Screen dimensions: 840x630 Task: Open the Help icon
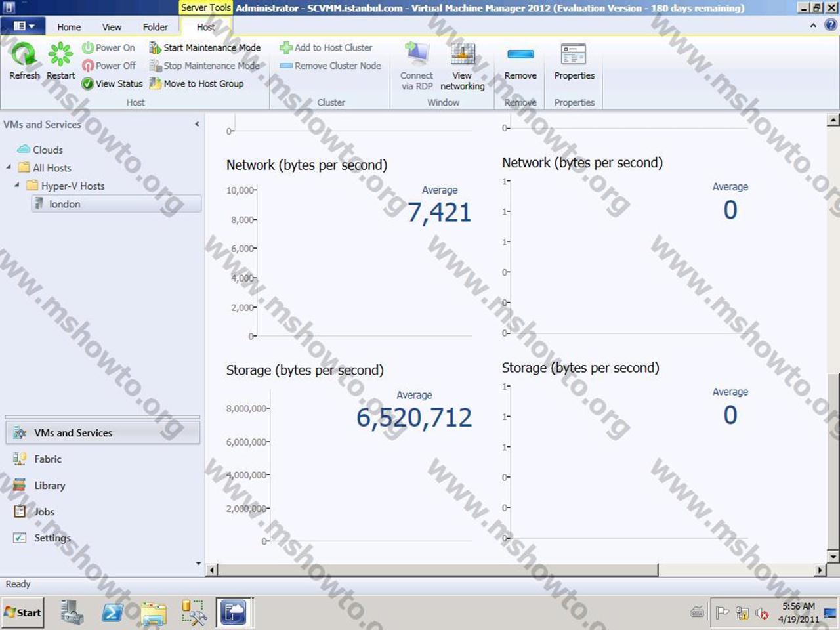tap(831, 26)
